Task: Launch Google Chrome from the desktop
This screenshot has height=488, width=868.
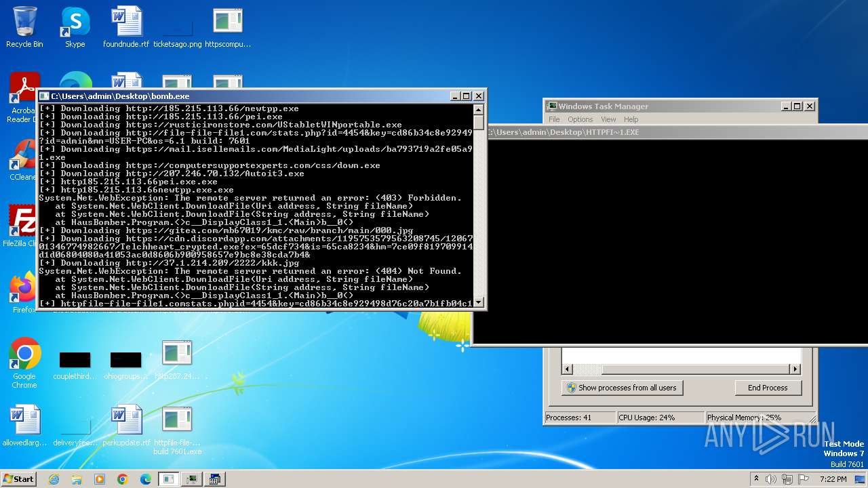Action: point(24,363)
